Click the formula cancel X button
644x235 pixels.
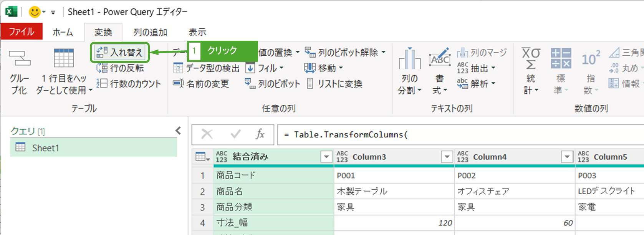coord(207,134)
